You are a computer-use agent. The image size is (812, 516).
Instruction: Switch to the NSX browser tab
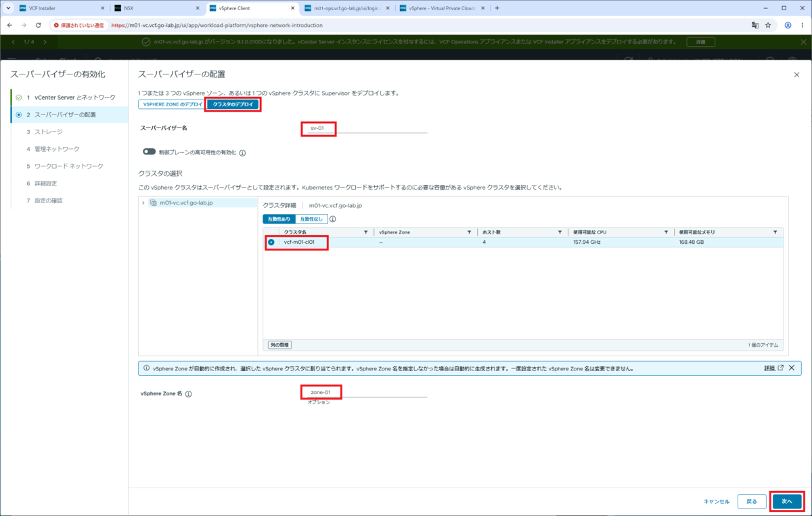point(157,8)
